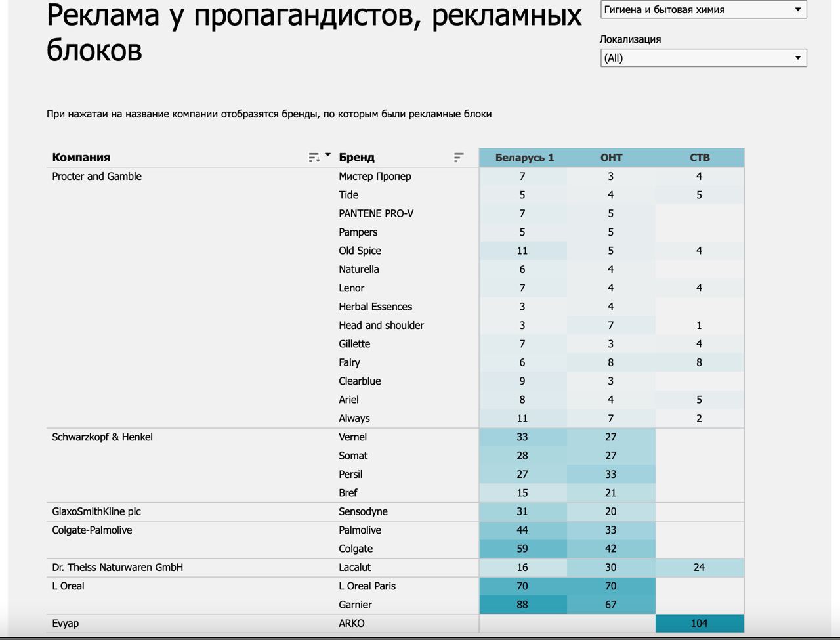Select the Fairy brand
Screen dimensions: 840x640
coord(349,362)
